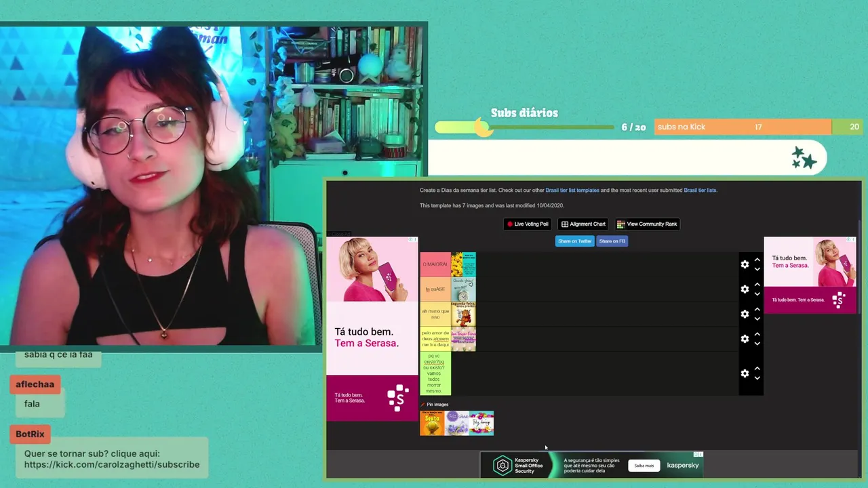Edit the red O MAIORAL tier label
Viewport: 868px width, 488px height.
(x=435, y=264)
